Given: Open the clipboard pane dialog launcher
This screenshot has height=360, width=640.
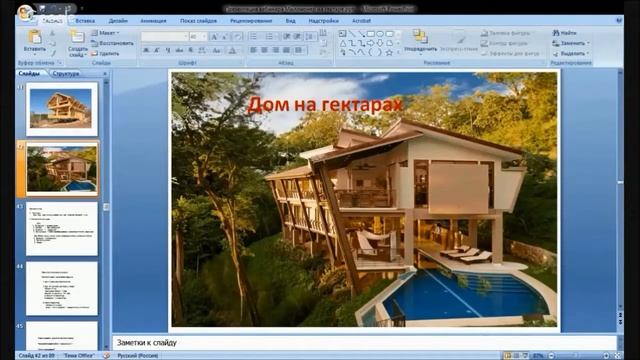Looking at the screenshot, I should [x=60, y=63].
